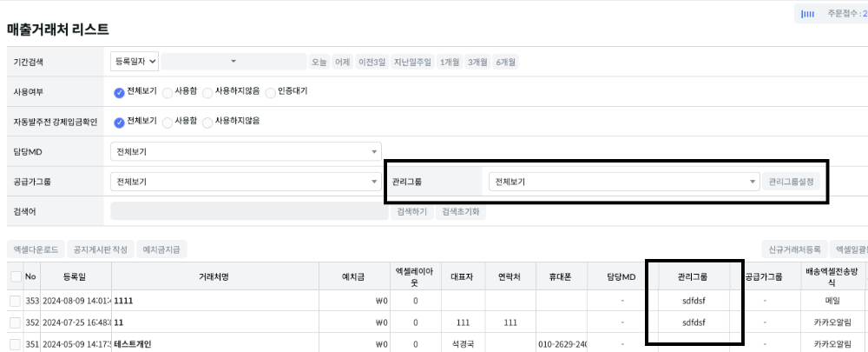Click the 어제 quick date button
Screen dimensions: 868x352
[x=343, y=62]
